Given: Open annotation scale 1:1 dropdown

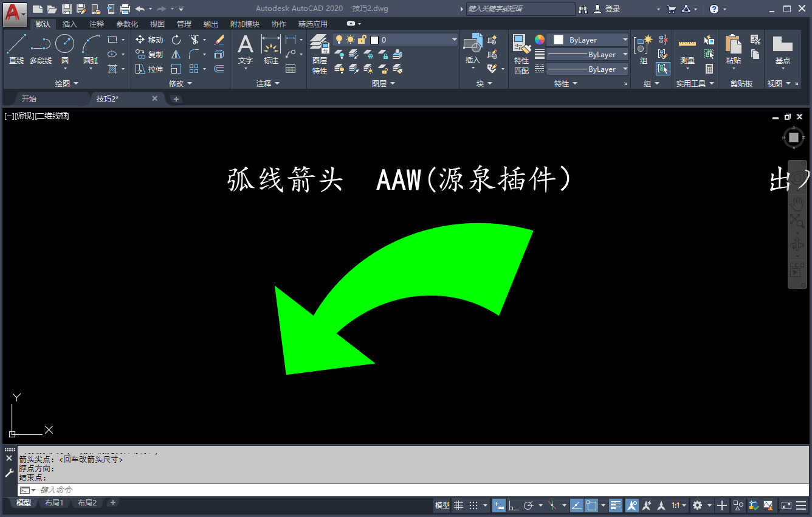Looking at the screenshot, I should pos(680,505).
